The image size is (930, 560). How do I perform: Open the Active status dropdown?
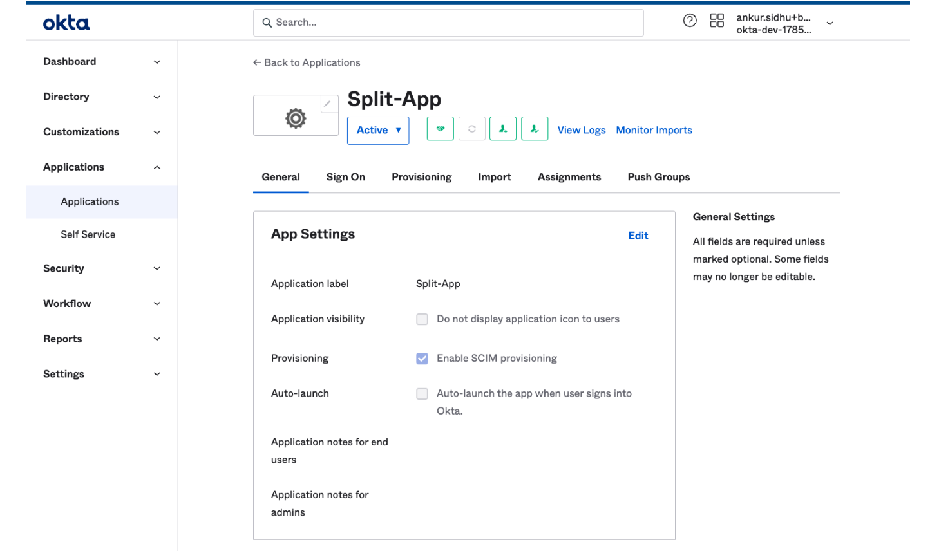[x=378, y=130]
